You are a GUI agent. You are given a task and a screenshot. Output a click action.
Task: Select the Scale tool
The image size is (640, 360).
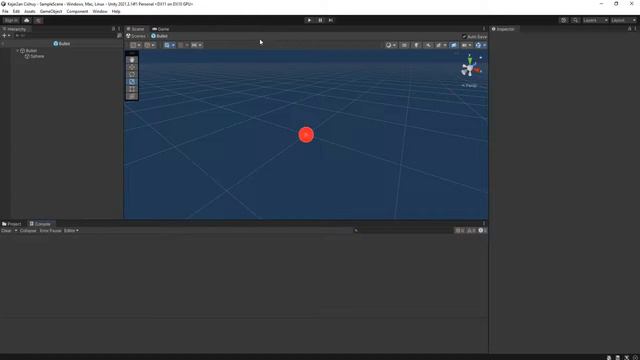pyautogui.click(x=132, y=82)
